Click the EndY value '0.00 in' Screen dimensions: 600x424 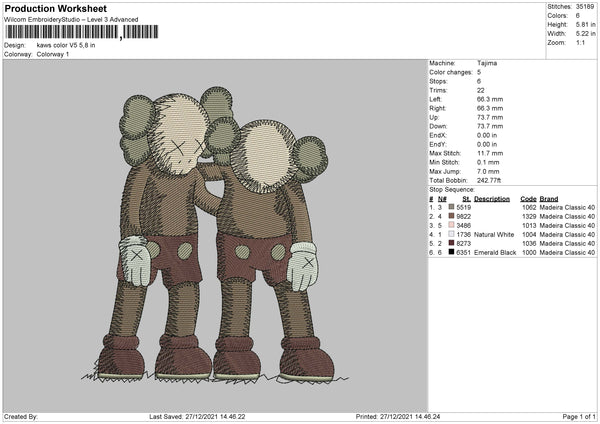pyautogui.click(x=487, y=144)
